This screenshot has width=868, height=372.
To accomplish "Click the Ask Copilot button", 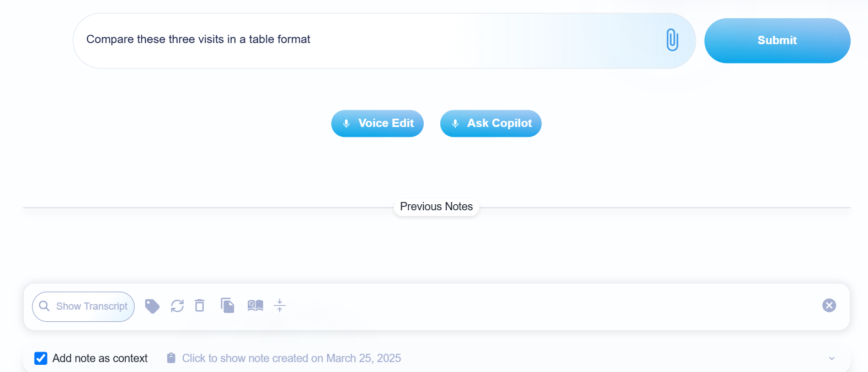I will (x=491, y=124).
